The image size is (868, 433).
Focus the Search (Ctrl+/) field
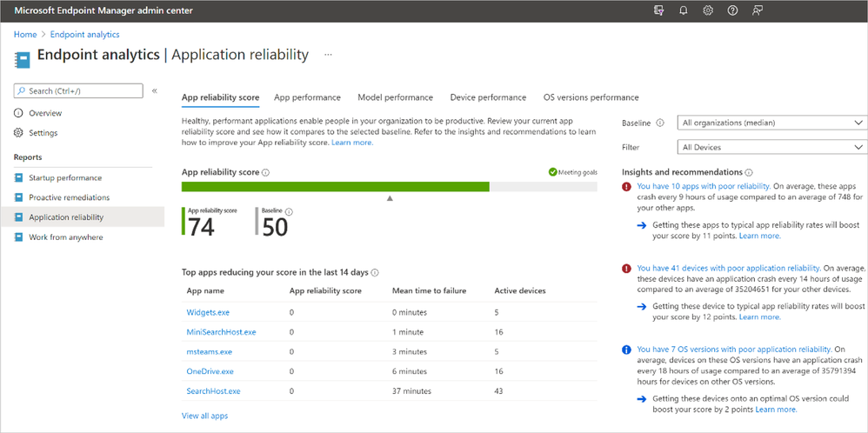(x=78, y=90)
